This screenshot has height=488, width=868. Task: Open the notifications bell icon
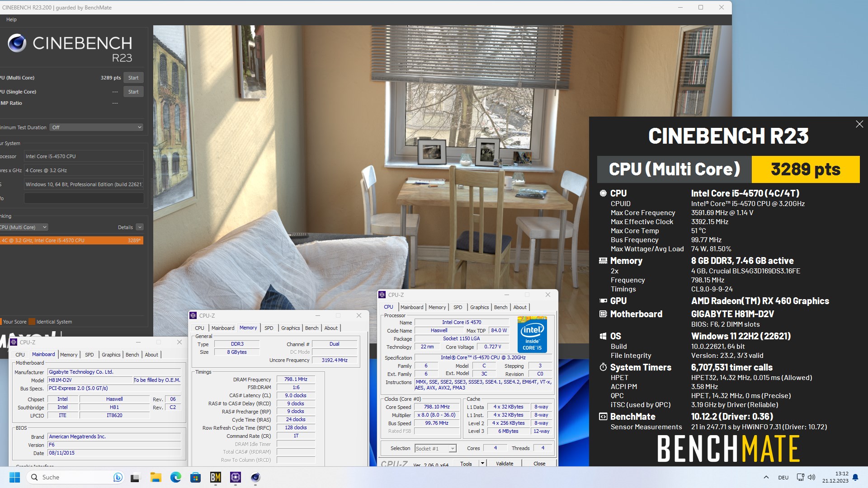coord(855,477)
